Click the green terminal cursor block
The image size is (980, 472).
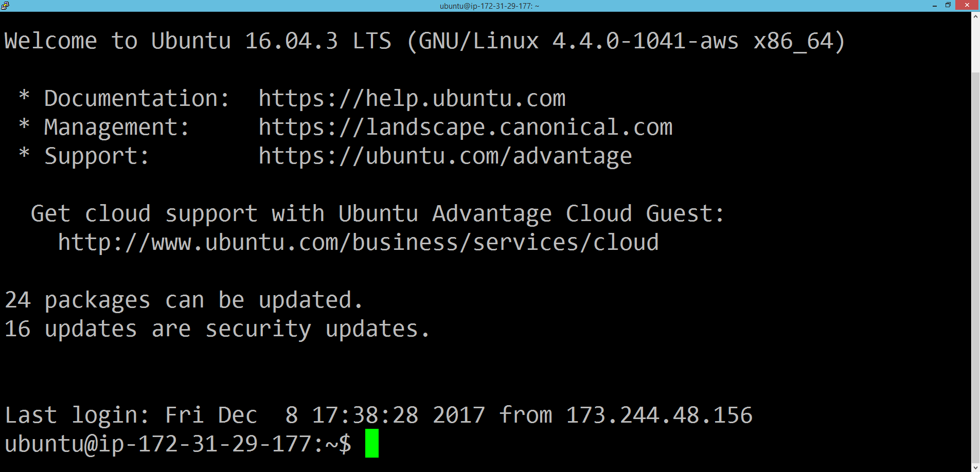tap(372, 443)
